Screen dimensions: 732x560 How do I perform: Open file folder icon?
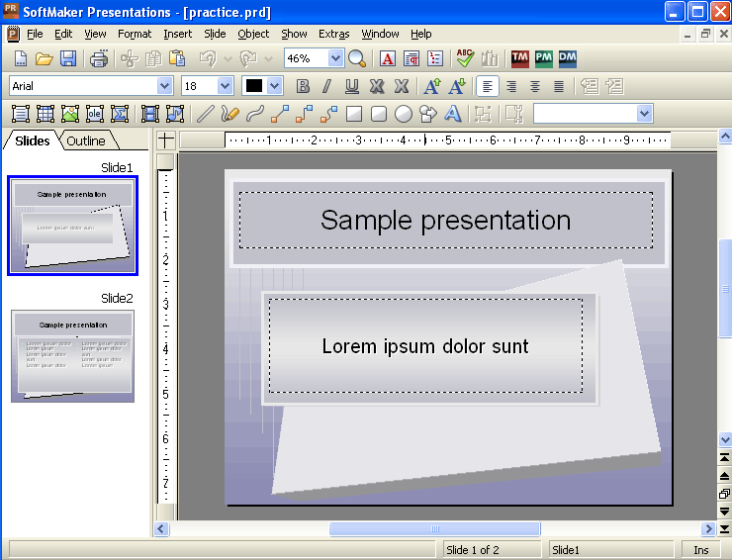[x=44, y=58]
